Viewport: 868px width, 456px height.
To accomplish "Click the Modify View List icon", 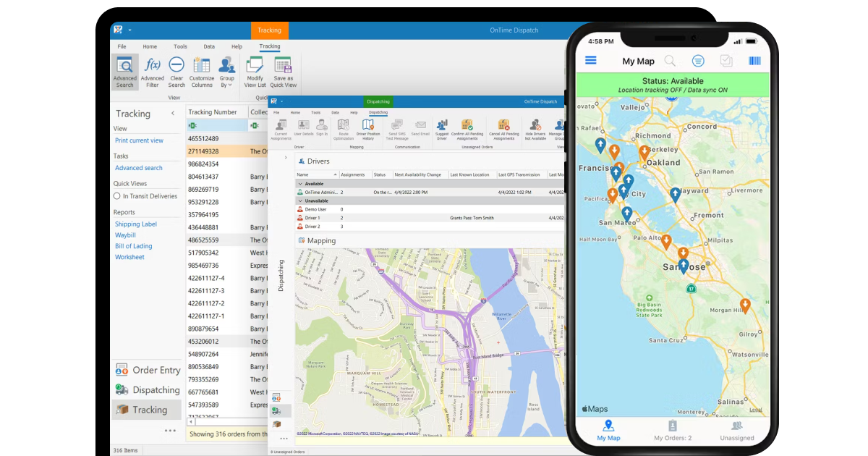I will click(x=255, y=72).
